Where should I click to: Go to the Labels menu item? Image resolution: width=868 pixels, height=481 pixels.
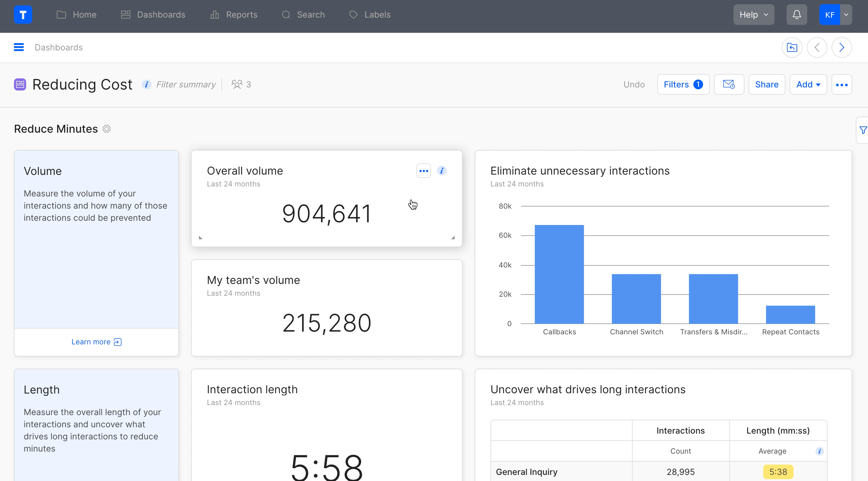370,15
